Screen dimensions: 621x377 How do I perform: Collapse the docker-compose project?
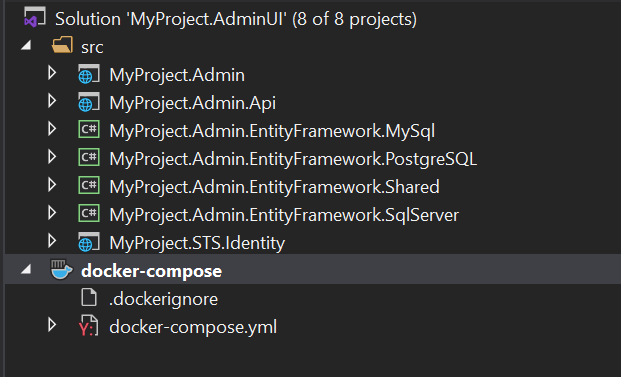click(x=26, y=270)
